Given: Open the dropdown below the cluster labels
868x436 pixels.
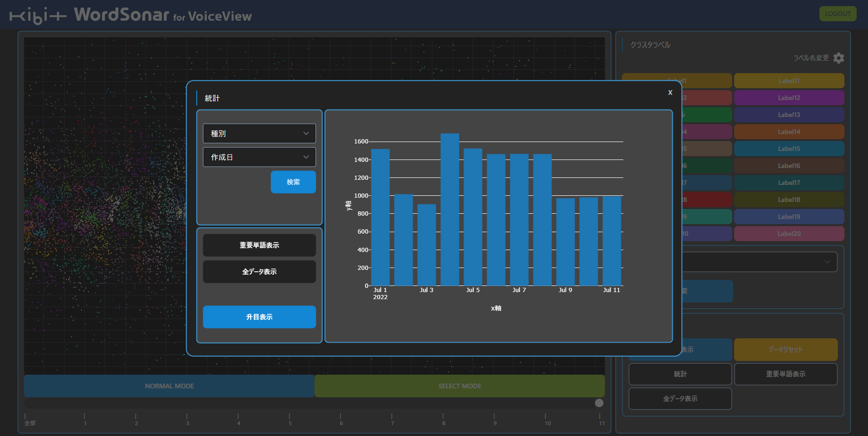Looking at the screenshot, I should click(x=759, y=262).
